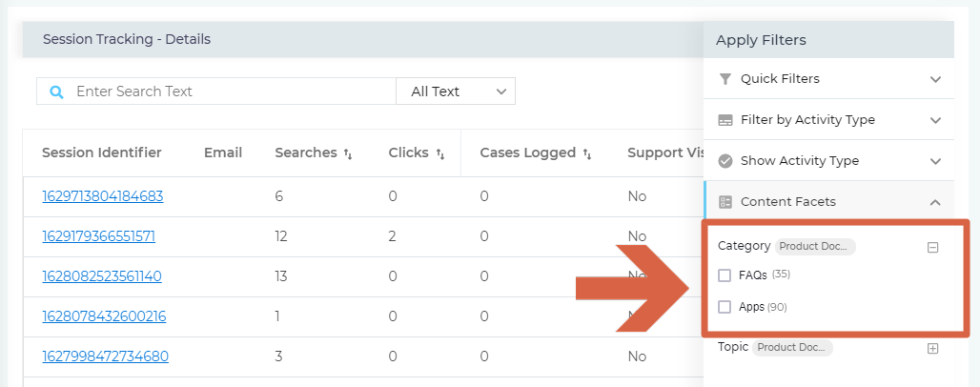This screenshot has width=980, height=387.
Task: Sort by Searches column arrows
Action: (348, 153)
